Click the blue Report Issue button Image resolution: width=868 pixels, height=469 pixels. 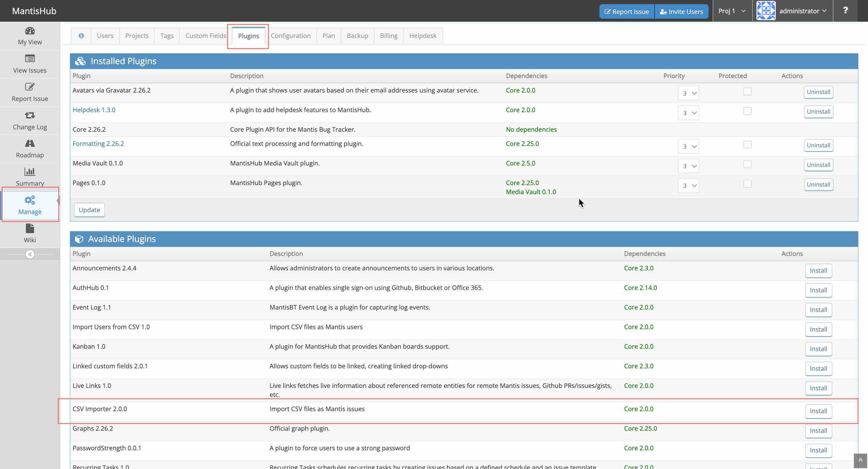click(x=626, y=11)
